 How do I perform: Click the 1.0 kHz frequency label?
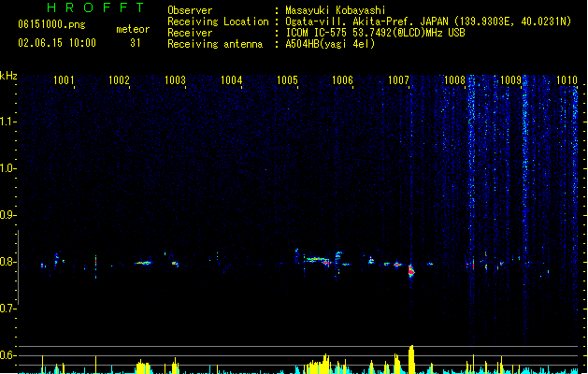tap(7, 168)
